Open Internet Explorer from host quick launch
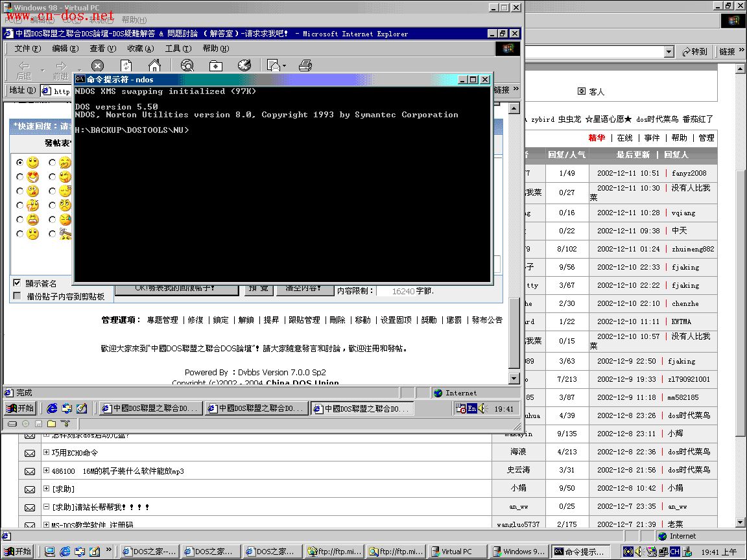This screenshot has width=747, height=560. click(x=65, y=552)
